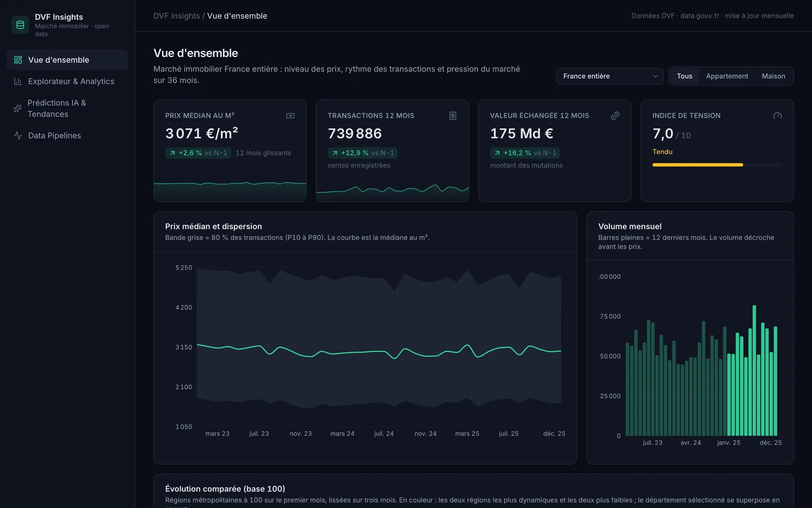Click the Data Pipelines activity icon
This screenshot has height=508, width=812.
18,136
